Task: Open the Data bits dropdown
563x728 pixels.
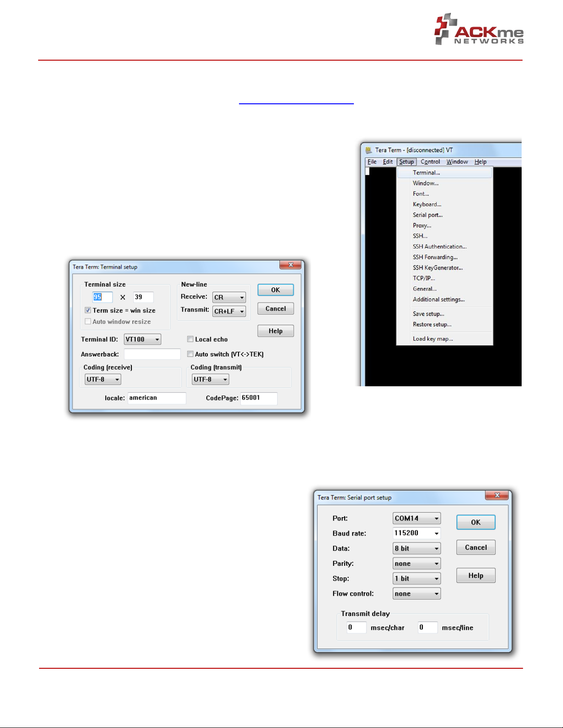Action: [x=417, y=548]
